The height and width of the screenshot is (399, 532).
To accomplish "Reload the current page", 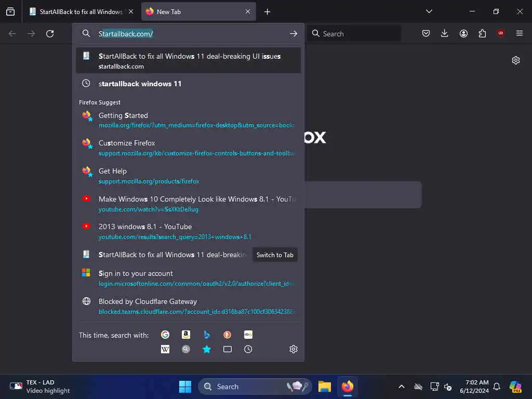I will pos(50,34).
